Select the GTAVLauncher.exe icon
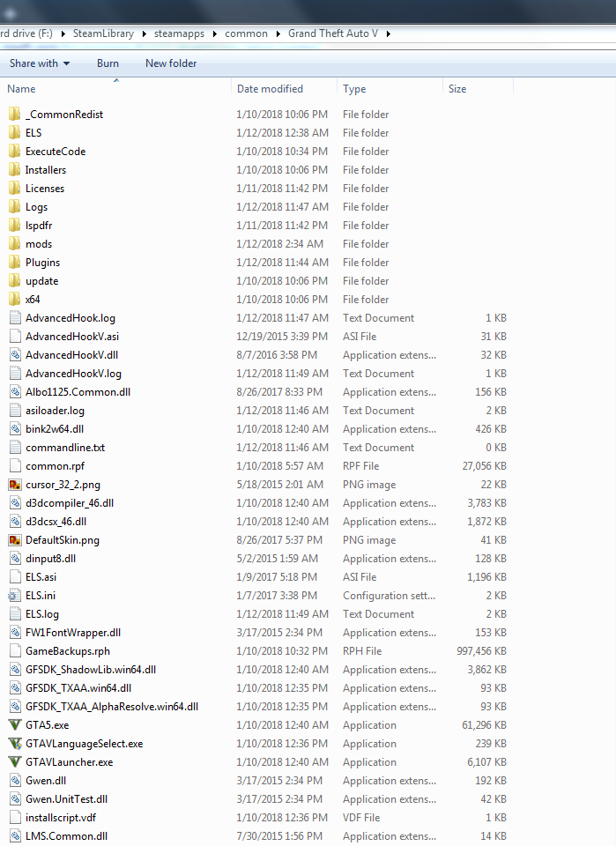This screenshot has height=846, width=616. tap(15, 761)
